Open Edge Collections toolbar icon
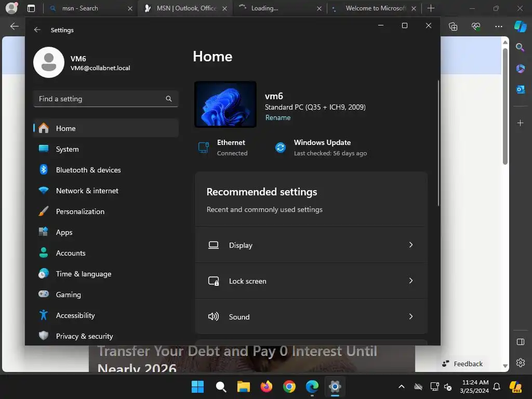532x399 pixels. [453, 26]
